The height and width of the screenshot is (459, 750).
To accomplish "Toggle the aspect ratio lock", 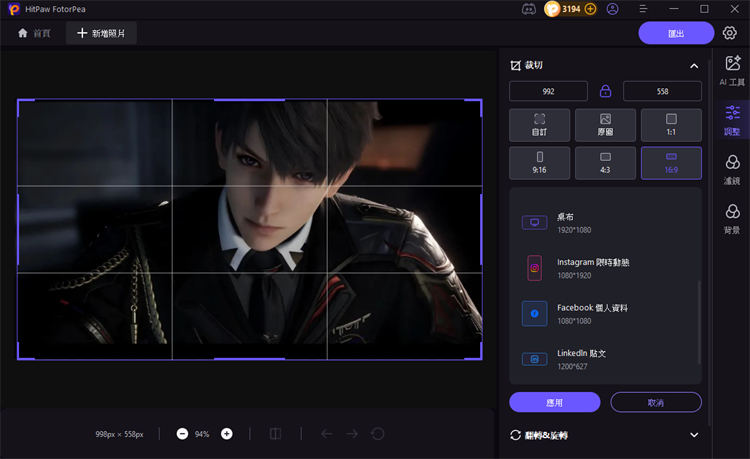I will click(x=606, y=91).
